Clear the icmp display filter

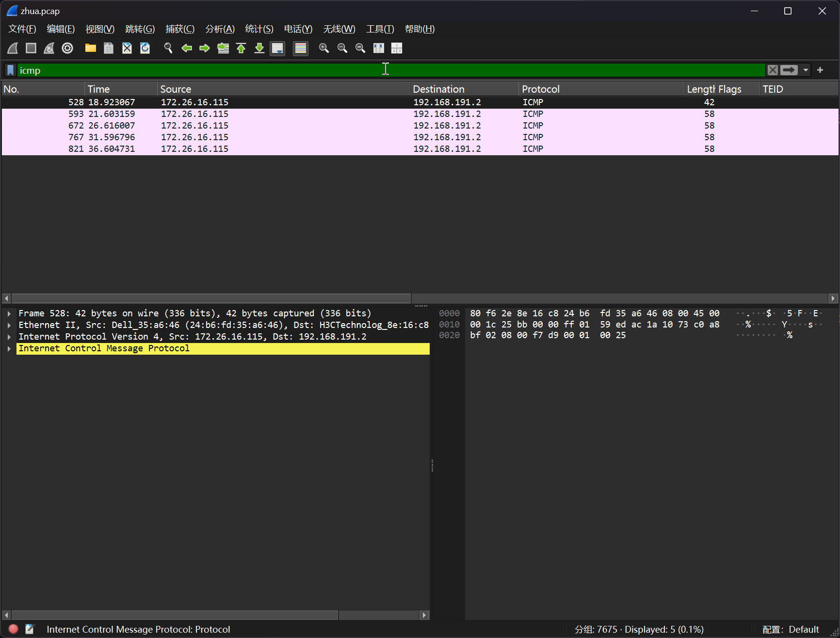pyautogui.click(x=773, y=70)
